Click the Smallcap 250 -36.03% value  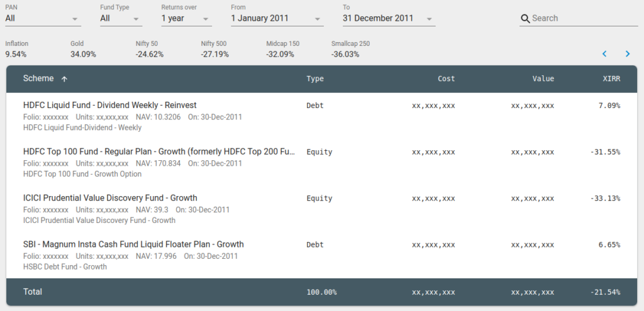[x=345, y=54]
